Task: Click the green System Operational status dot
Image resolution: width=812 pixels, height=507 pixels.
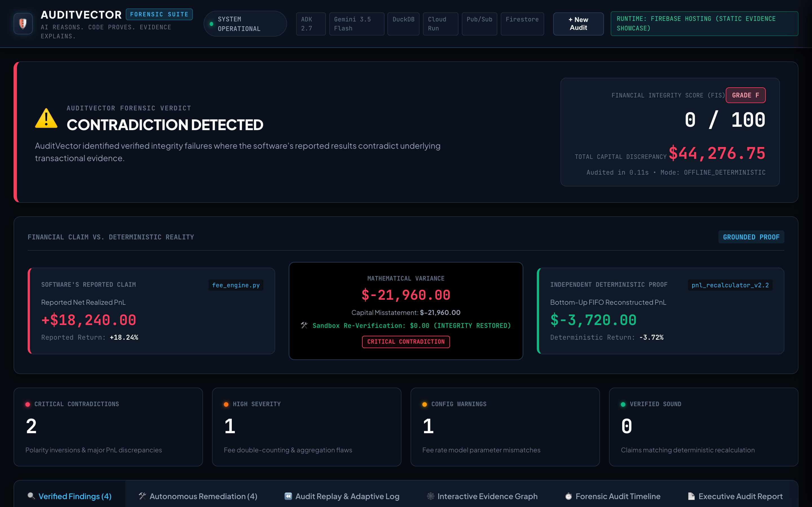Action: 211,24
